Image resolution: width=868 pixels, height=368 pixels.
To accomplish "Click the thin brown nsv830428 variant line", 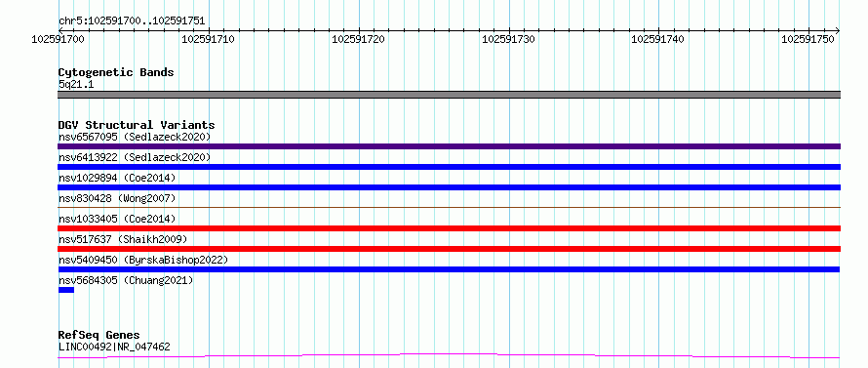I will [449, 207].
